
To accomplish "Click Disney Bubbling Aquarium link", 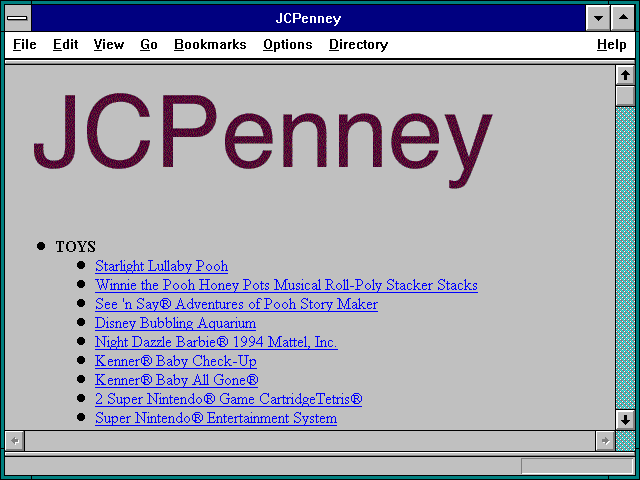I will (176, 323).
